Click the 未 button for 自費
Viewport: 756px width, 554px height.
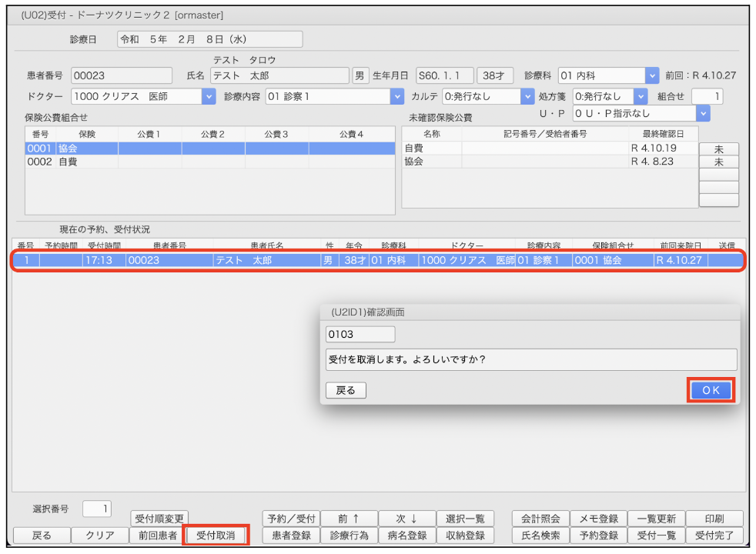click(718, 149)
